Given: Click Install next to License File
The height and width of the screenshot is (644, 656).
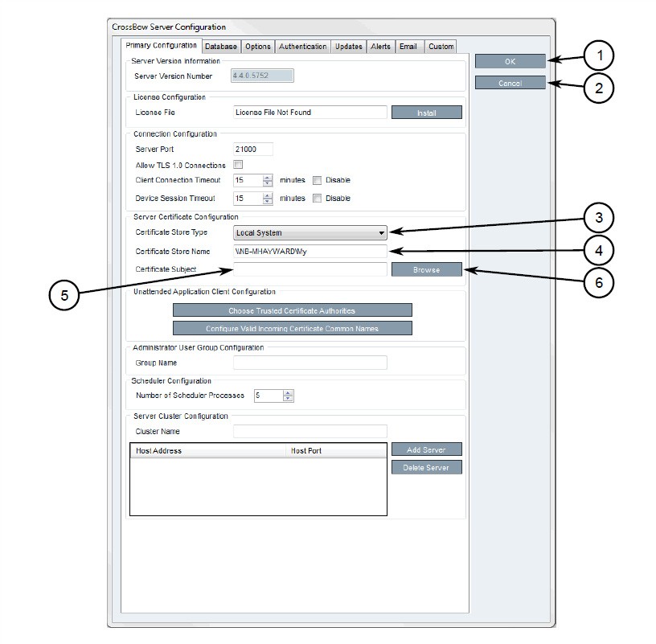Looking at the screenshot, I should 427,113.
